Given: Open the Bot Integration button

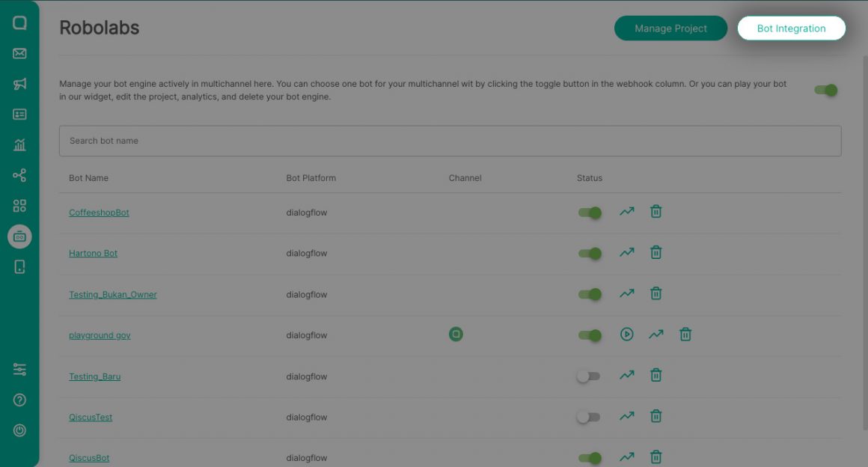Looking at the screenshot, I should pos(792,28).
